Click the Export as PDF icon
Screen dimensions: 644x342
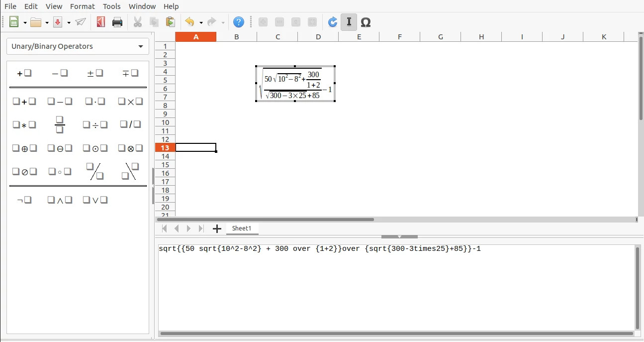(101, 22)
